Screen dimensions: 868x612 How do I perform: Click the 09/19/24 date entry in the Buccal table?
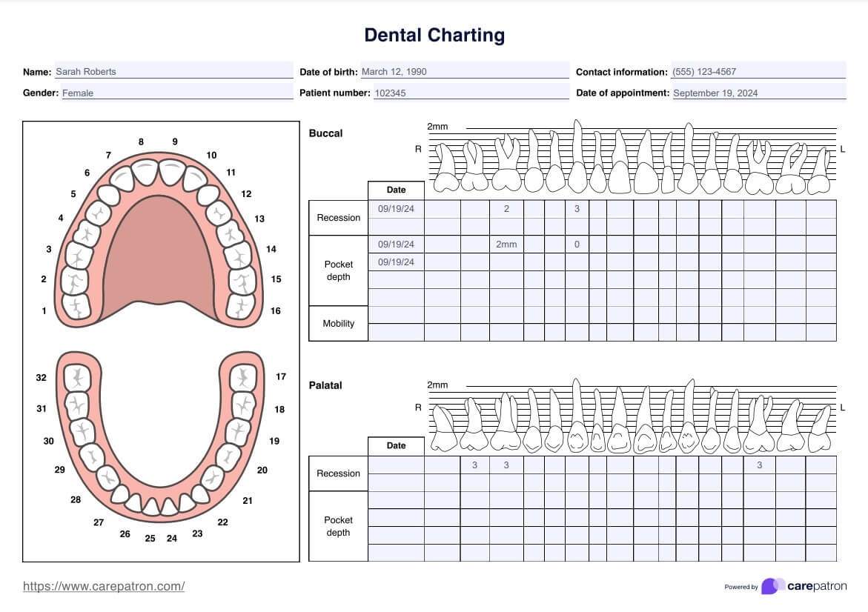[x=397, y=208]
